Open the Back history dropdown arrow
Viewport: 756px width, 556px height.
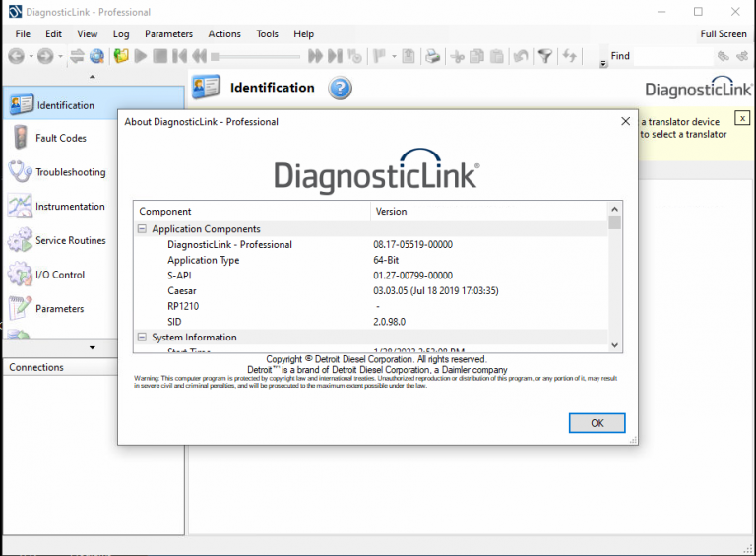click(x=31, y=56)
